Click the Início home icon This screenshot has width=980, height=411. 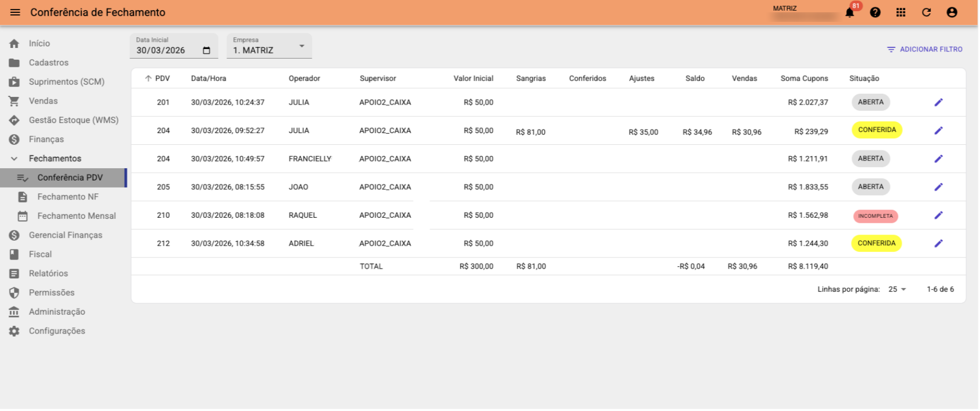point(14,43)
